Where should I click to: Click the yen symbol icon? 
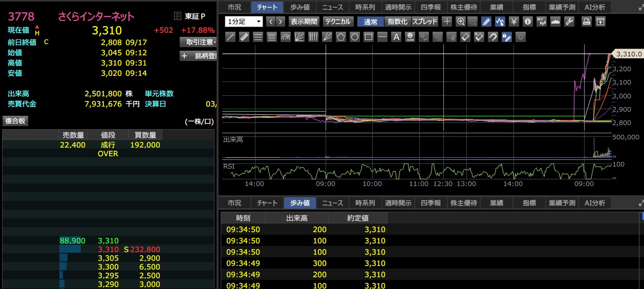pos(514,22)
